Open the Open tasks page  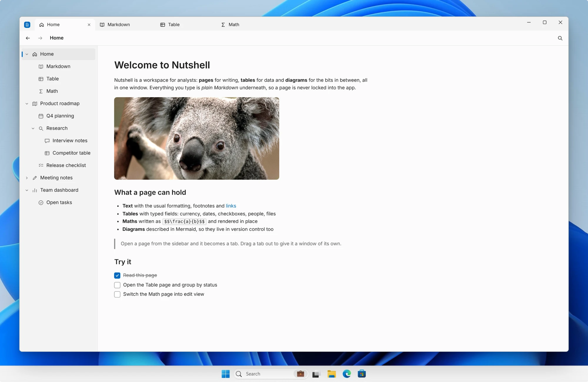(x=59, y=203)
